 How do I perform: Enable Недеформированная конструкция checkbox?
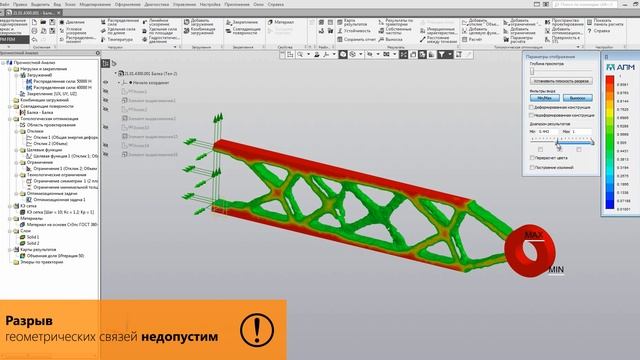[x=531, y=116]
